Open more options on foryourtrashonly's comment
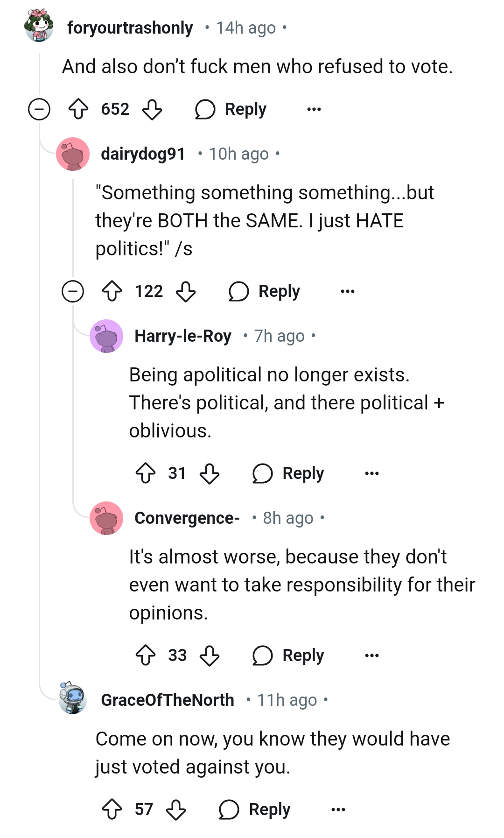 [314, 109]
